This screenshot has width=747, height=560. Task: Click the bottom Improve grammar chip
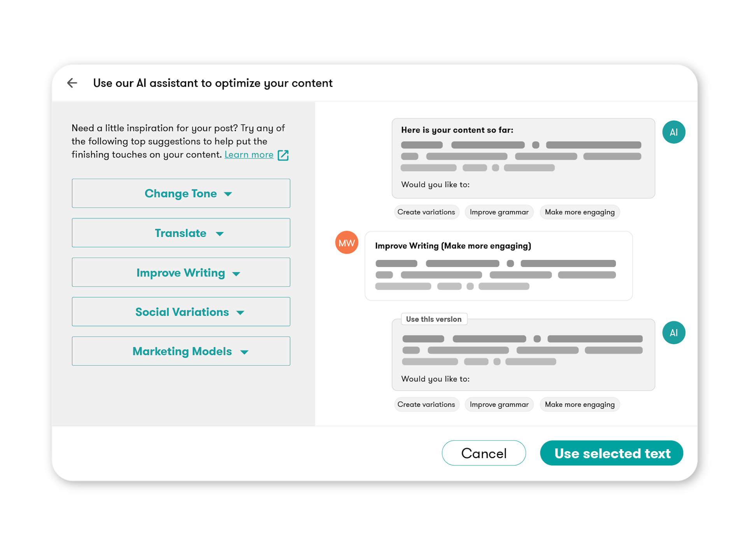(x=499, y=404)
